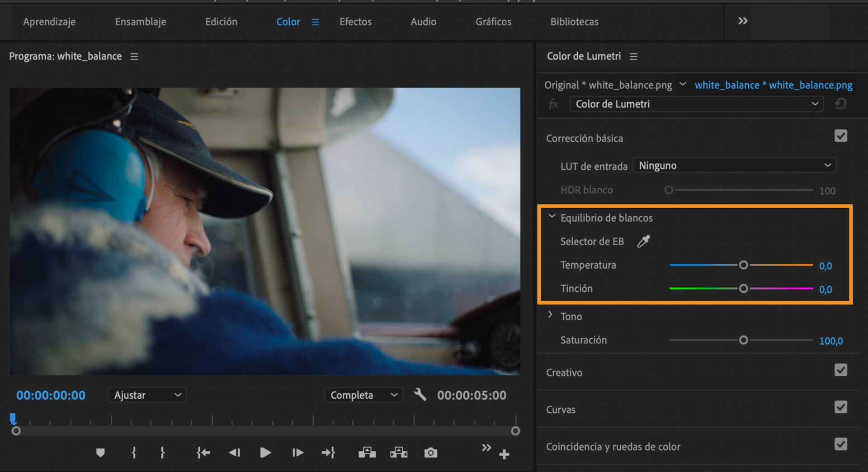Switch to the Audio workspace tab
This screenshot has width=868, height=472.
[423, 22]
